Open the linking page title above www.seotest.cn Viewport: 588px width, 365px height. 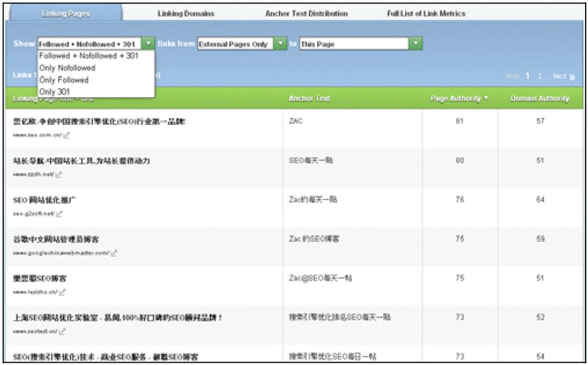point(117,318)
